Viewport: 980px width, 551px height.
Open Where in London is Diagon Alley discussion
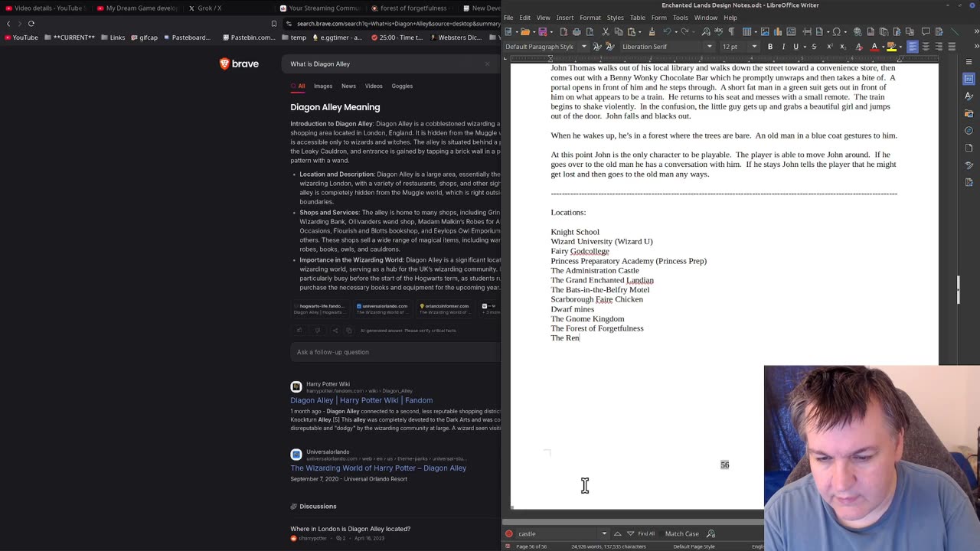(350, 529)
